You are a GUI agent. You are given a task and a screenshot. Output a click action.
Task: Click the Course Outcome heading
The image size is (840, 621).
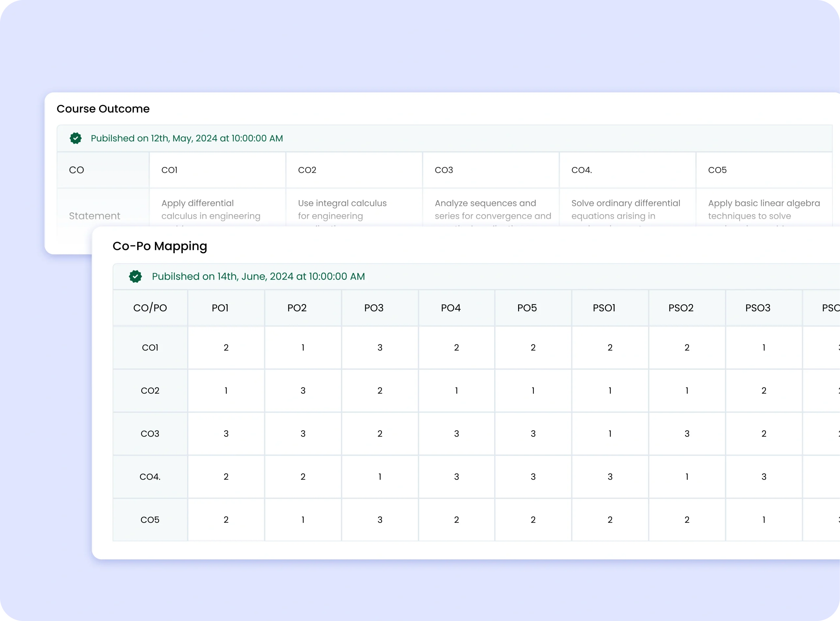point(103,109)
